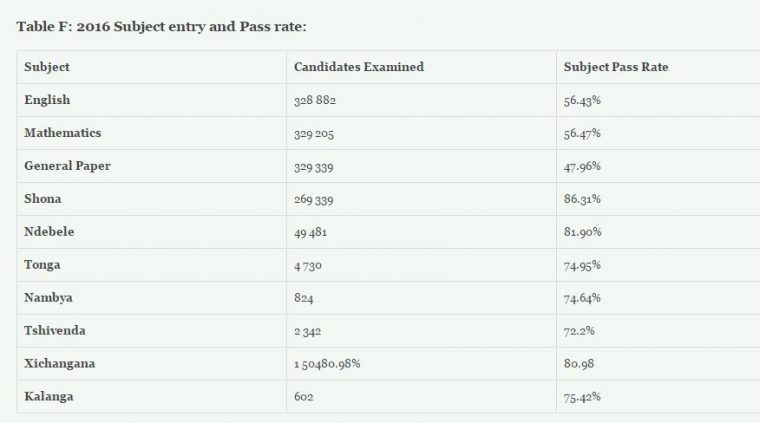
Task: Click the Shona subject cell
Action: coord(43,199)
